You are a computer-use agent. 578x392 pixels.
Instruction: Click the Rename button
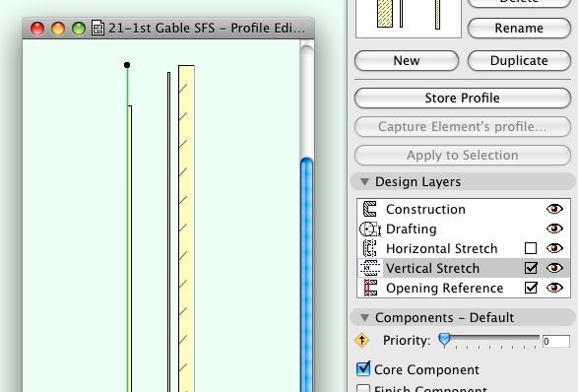[519, 28]
